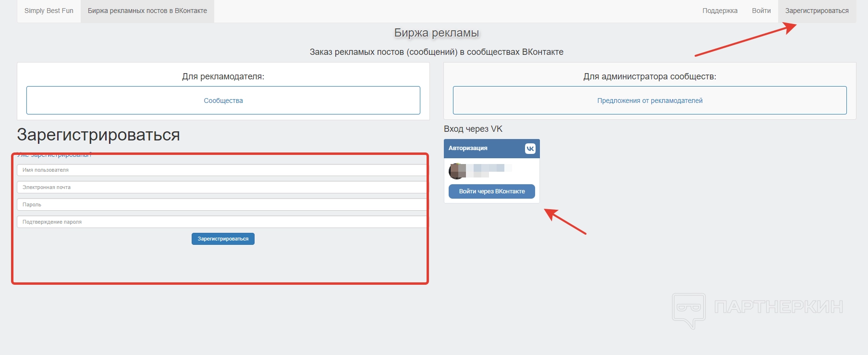868x355 pixels.
Task: Focus the Имя пользователя input field
Action: tap(222, 170)
